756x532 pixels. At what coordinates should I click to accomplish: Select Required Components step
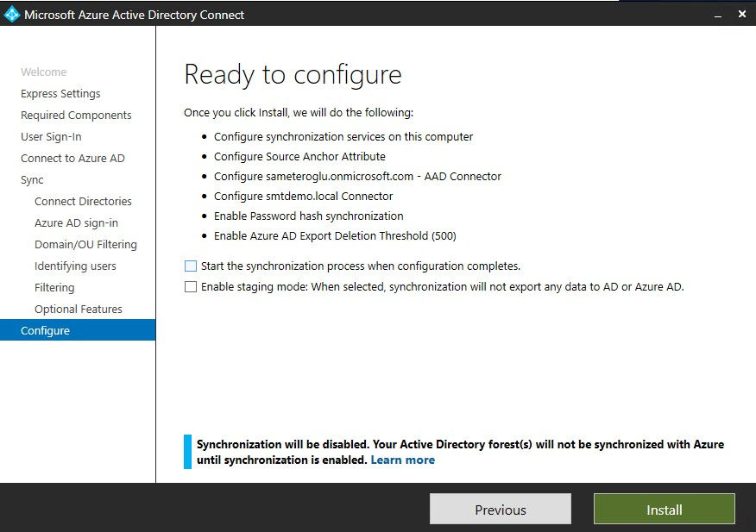coord(76,116)
